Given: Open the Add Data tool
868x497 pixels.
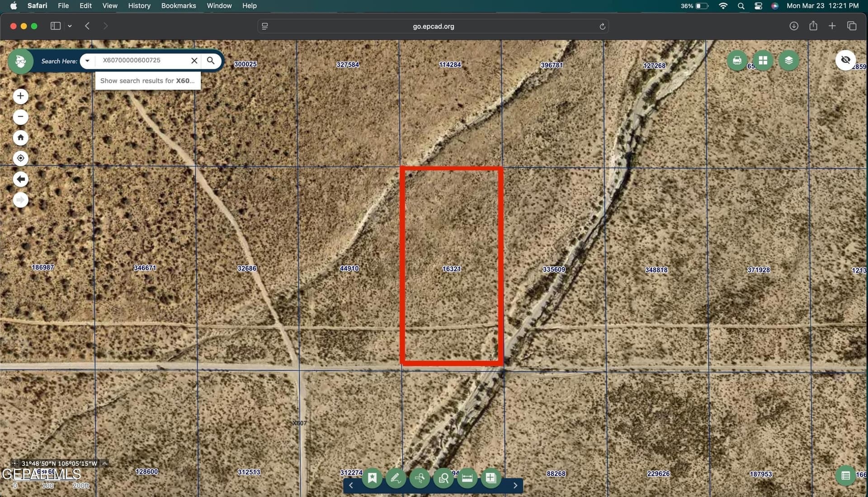Looking at the screenshot, I should pyautogui.click(x=491, y=478).
